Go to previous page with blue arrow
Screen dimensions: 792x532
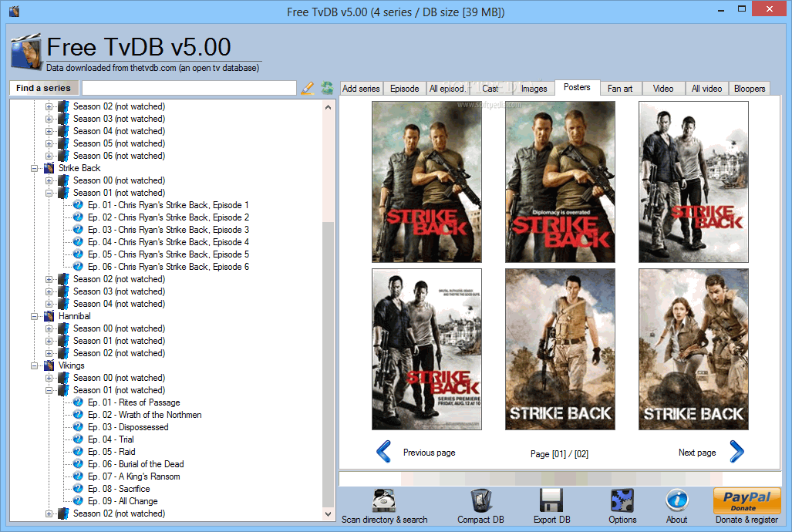tap(384, 452)
